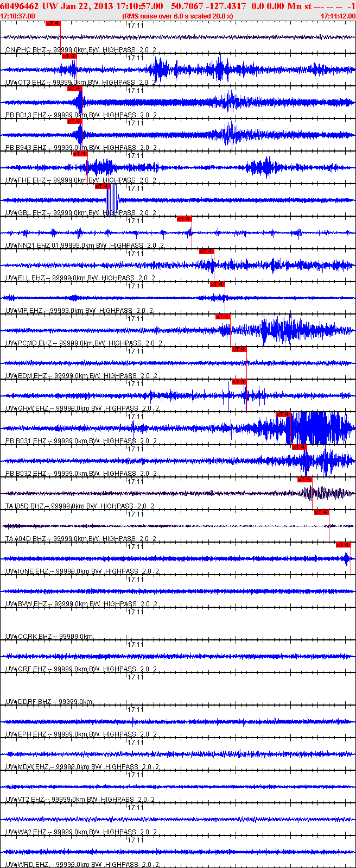Click the 'UW FHE EHZ' station label
Image resolution: width=356 pixels, height=868 pixels.
tap(26, 180)
